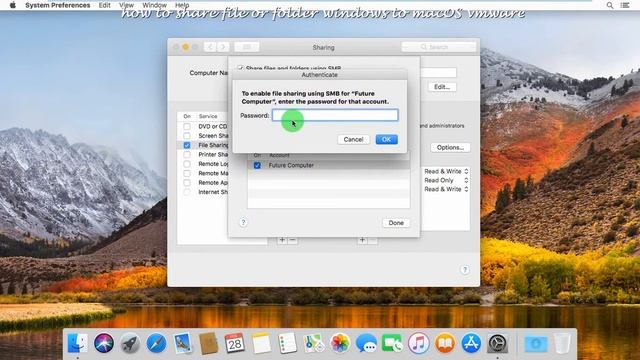
Task: Open Maps icon in Dock
Action: coord(313,343)
